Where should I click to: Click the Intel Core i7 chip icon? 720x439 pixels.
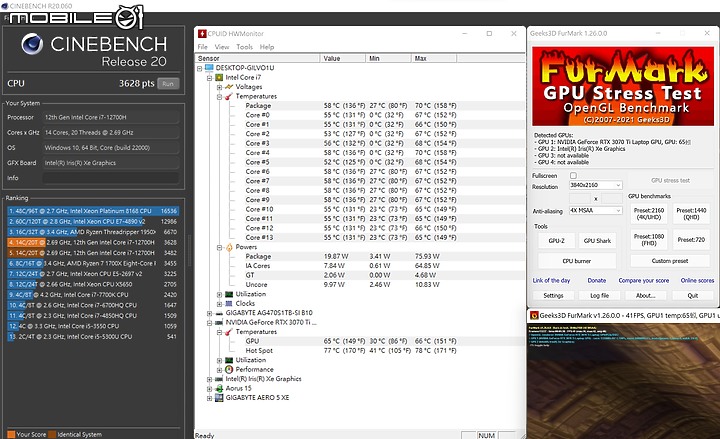[219, 77]
